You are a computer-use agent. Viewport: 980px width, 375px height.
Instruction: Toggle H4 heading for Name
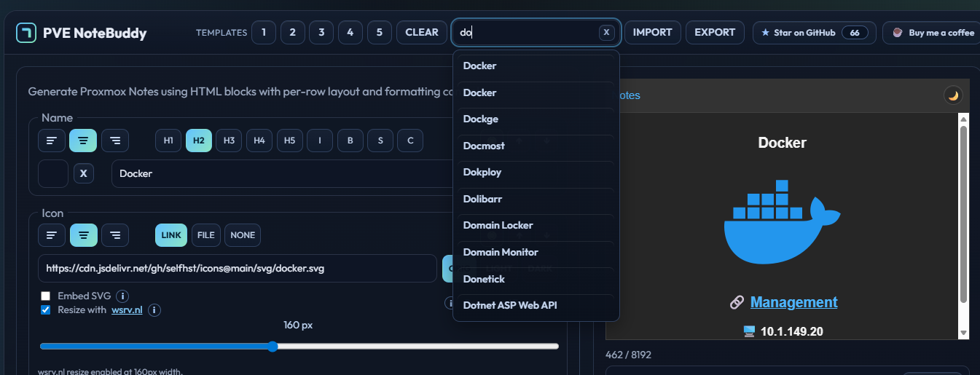pyautogui.click(x=259, y=140)
